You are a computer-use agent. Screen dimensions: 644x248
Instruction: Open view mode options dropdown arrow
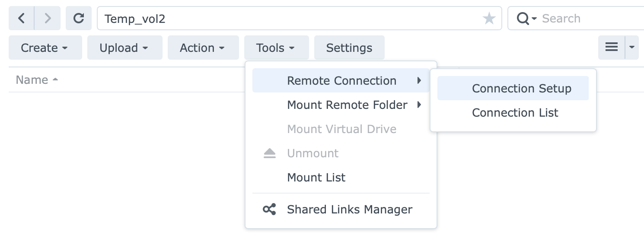[632, 48]
